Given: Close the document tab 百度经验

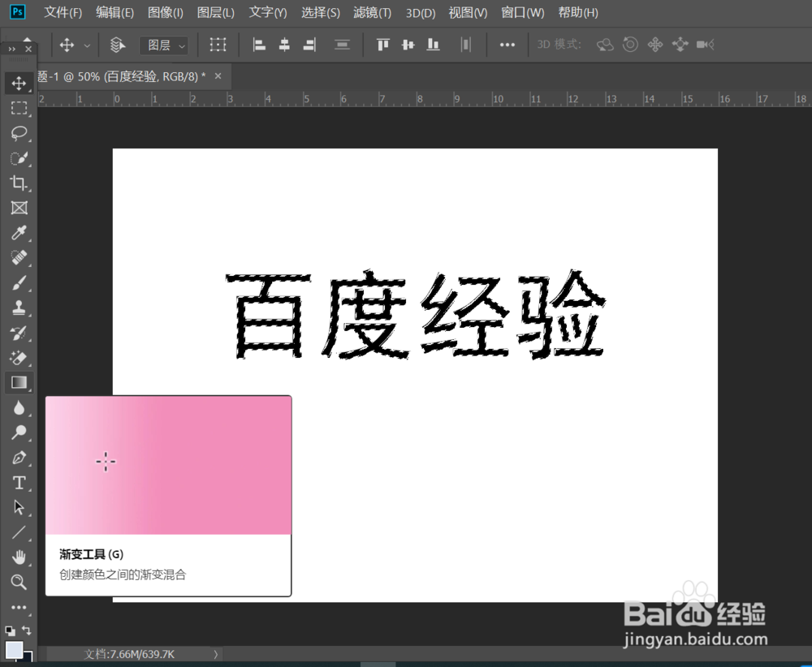Looking at the screenshot, I should click(x=218, y=76).
